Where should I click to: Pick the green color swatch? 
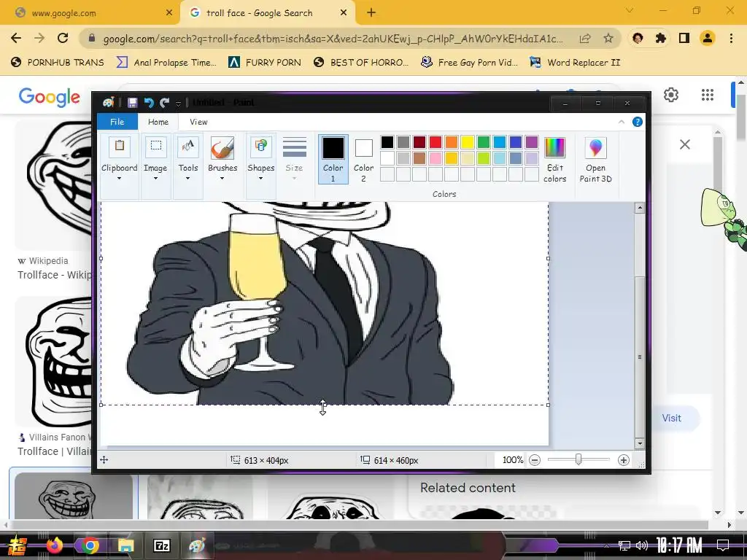coord(484,142)
